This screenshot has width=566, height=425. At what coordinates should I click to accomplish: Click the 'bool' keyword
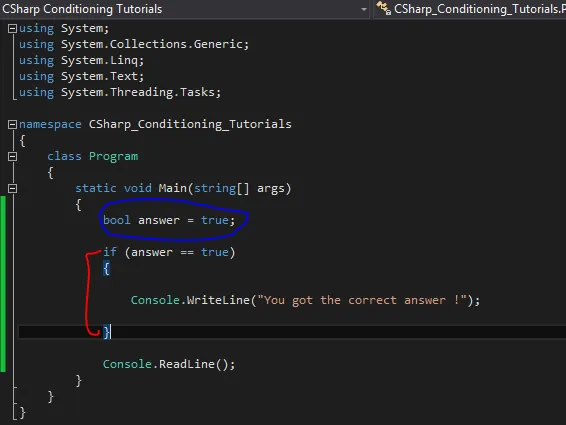[117, 220]
